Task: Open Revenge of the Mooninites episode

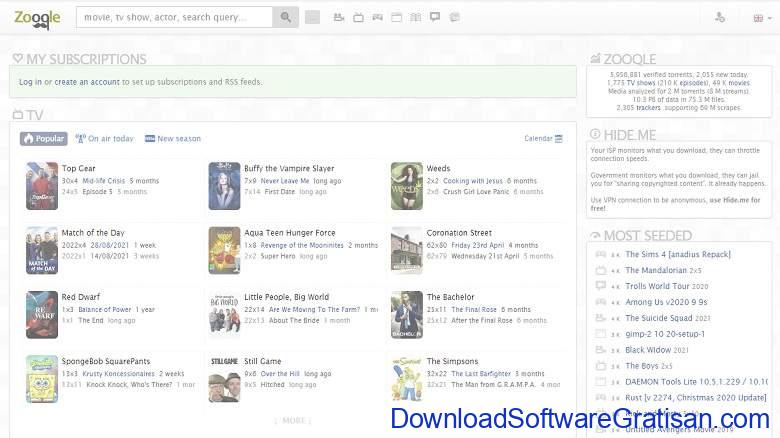Action: coord(302,245)
